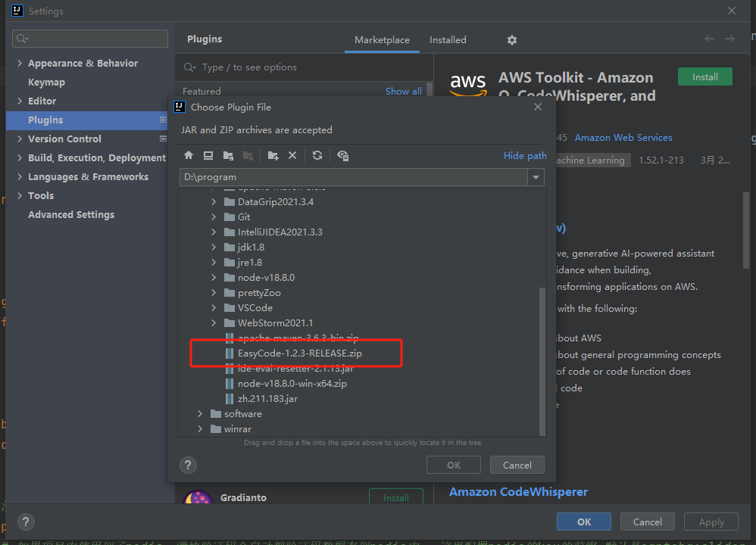Image resolution: width=756 pixels, height=545 pixels.
Task: Click plugin description scrollbar
Action: coord(746,230)
